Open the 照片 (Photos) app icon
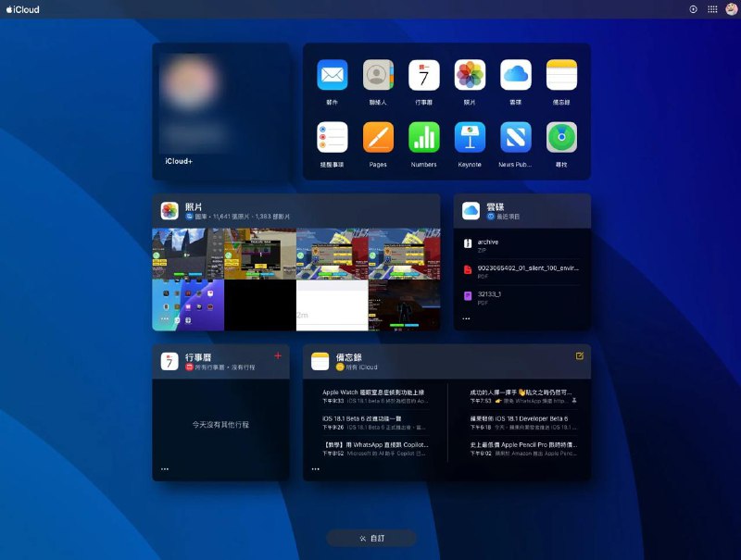741x560 pixels. click(470, 73)
